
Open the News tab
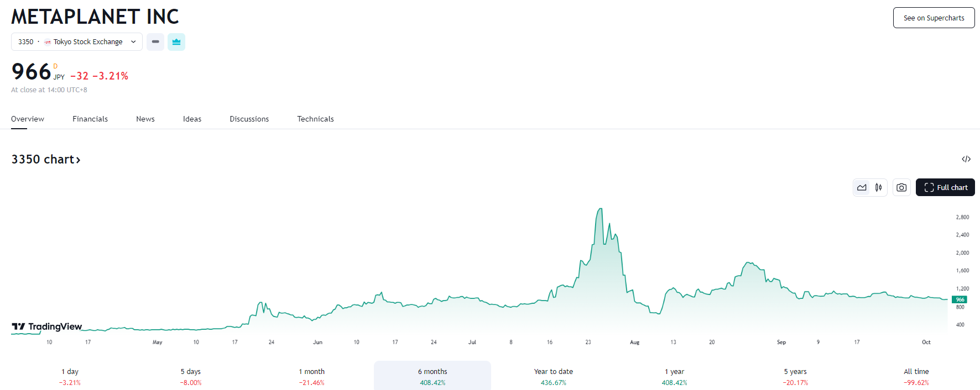tap(145, 119)
